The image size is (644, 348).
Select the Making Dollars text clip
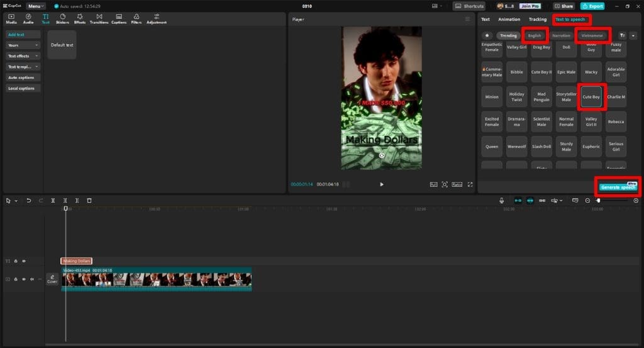76,261
